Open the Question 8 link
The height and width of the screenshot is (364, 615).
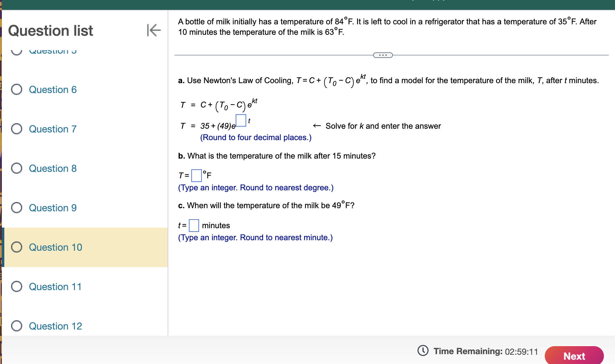pyautogui.click(x=53, y=168)
